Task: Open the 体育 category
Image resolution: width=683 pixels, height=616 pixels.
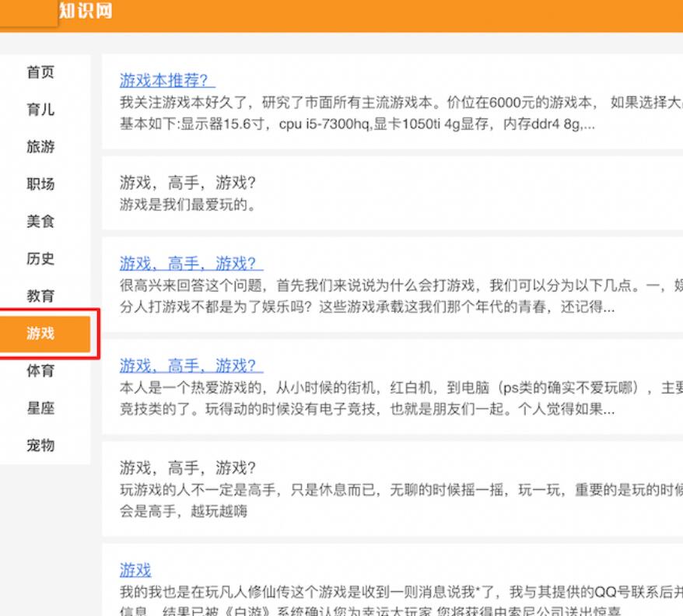Action: [41, 371]
